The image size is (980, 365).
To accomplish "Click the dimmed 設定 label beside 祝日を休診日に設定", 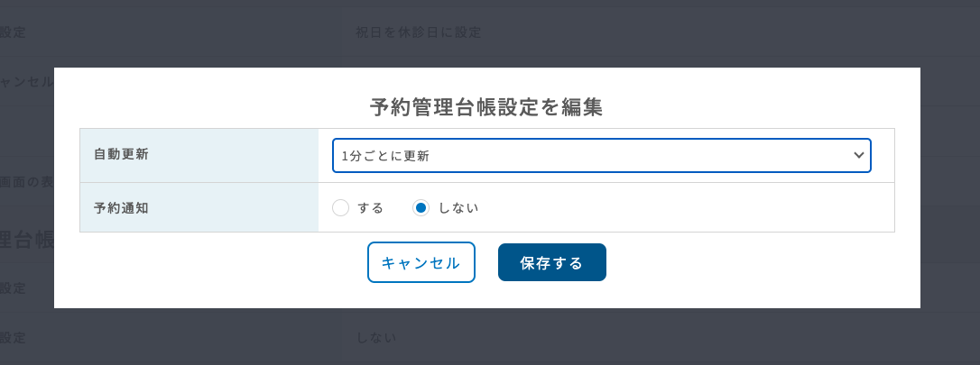I will click(x=13, y=32).
